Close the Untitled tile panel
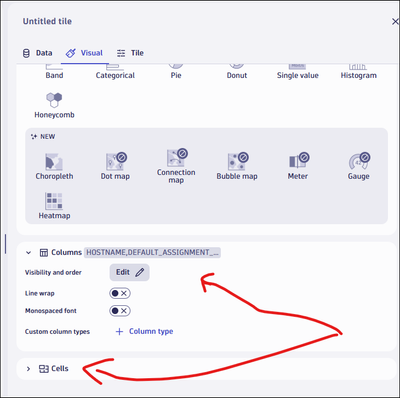 coord(395,22)
